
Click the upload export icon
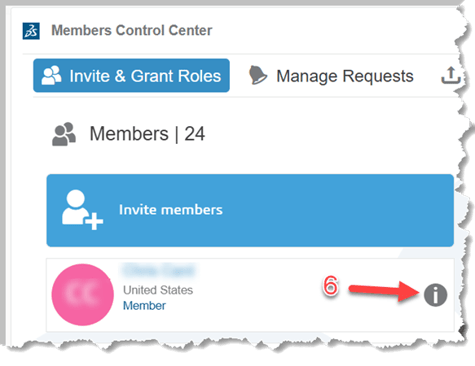tap(451, 75)
